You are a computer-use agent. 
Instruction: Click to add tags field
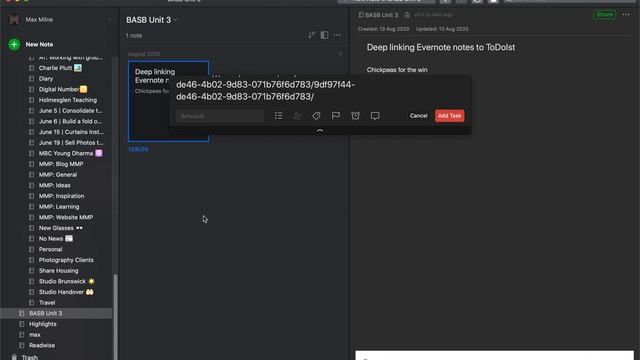click(x=433, y=15)
